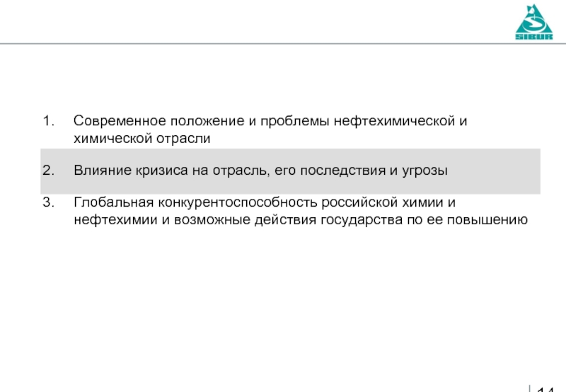The image size is (566, 392).
Task: Click the line "химической отрасли"
Action: point(142,139)
